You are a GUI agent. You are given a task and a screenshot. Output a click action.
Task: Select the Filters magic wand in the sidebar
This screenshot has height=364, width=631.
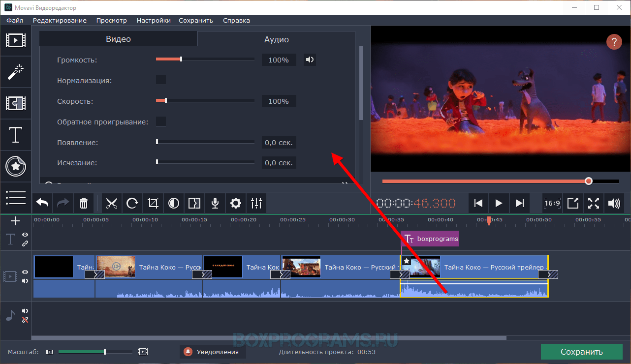[16, 72]
